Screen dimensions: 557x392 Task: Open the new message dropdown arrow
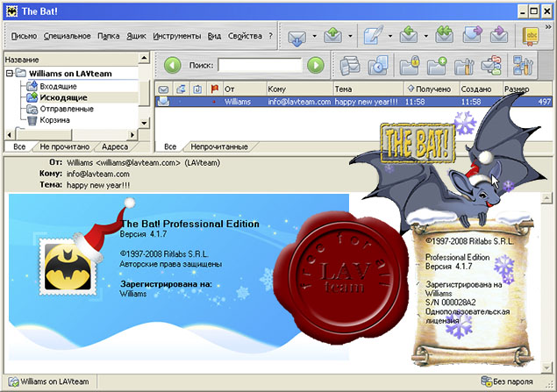click(x=390, y=36)
